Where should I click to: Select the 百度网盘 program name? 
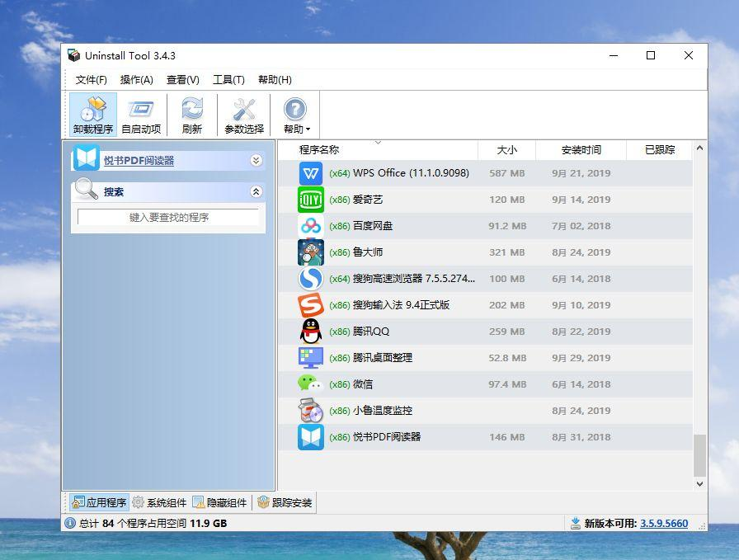coord(372,226)
